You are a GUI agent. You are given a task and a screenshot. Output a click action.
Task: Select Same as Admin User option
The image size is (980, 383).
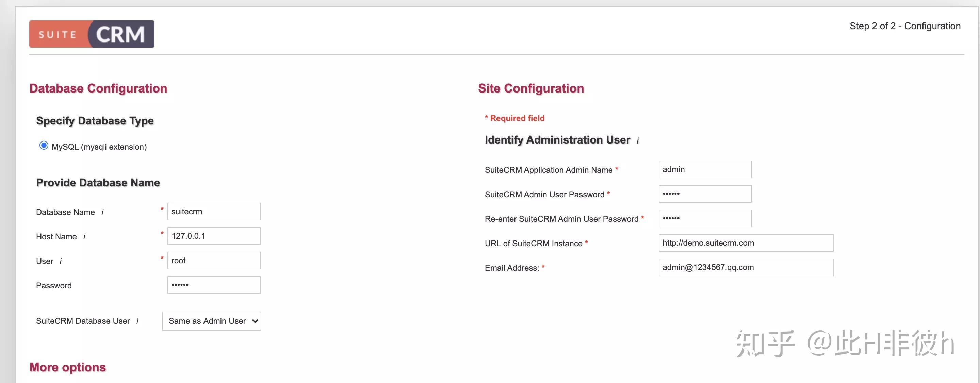pyautogui.click(x=207, y=321)
